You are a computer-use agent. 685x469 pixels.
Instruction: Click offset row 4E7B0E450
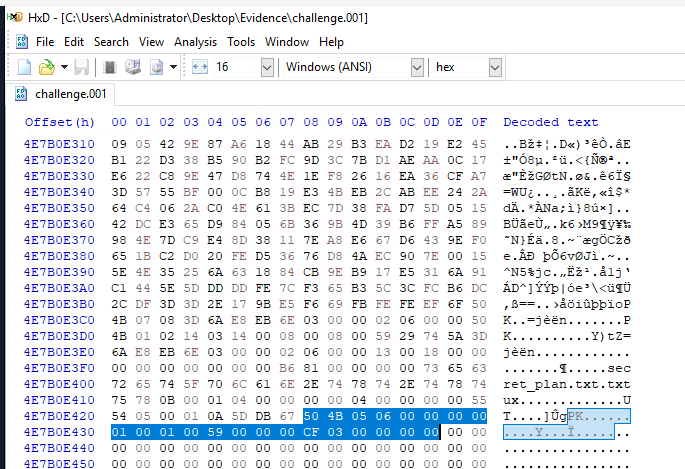[59, 464]
